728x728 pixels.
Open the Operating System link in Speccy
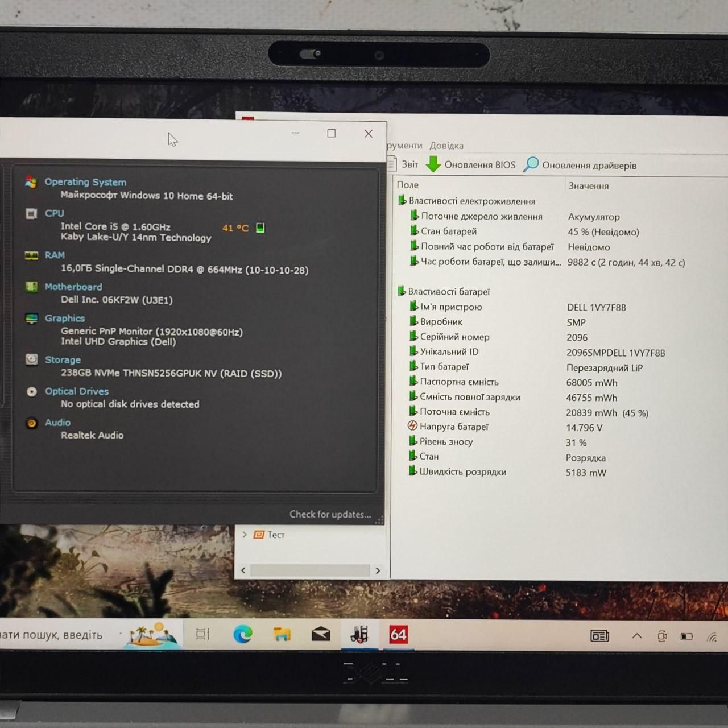click(85, 182)
